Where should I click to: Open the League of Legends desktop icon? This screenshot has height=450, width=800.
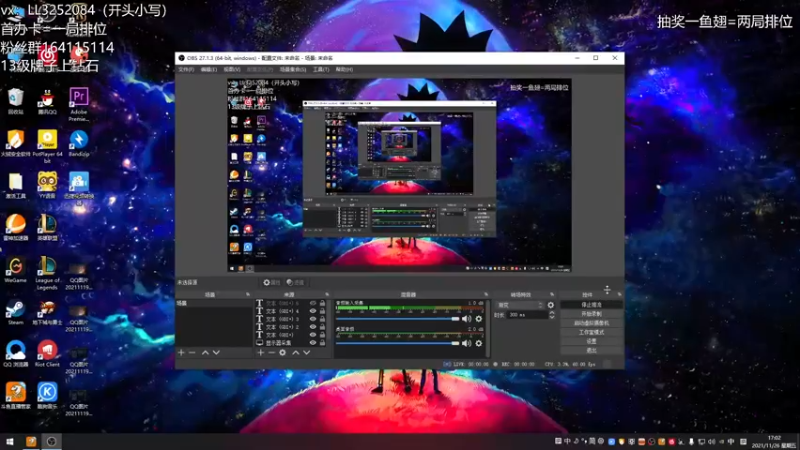[x=47, y=273]
